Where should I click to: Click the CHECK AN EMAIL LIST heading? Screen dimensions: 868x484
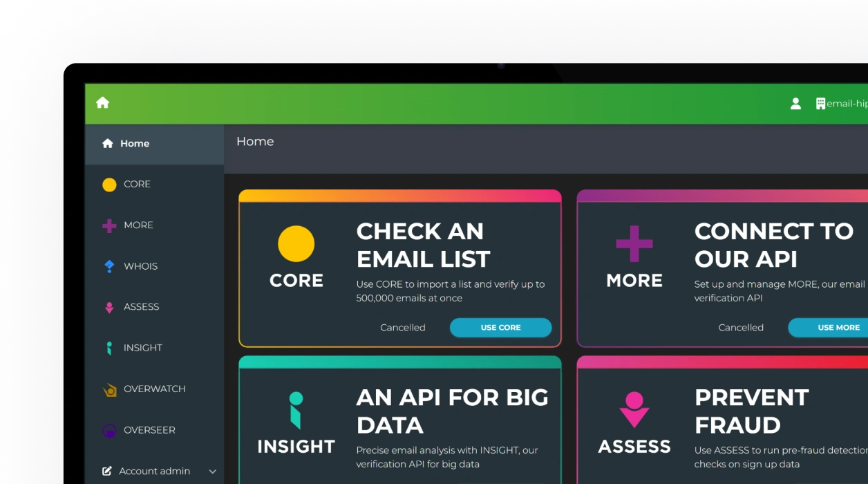tap(424, 245)
